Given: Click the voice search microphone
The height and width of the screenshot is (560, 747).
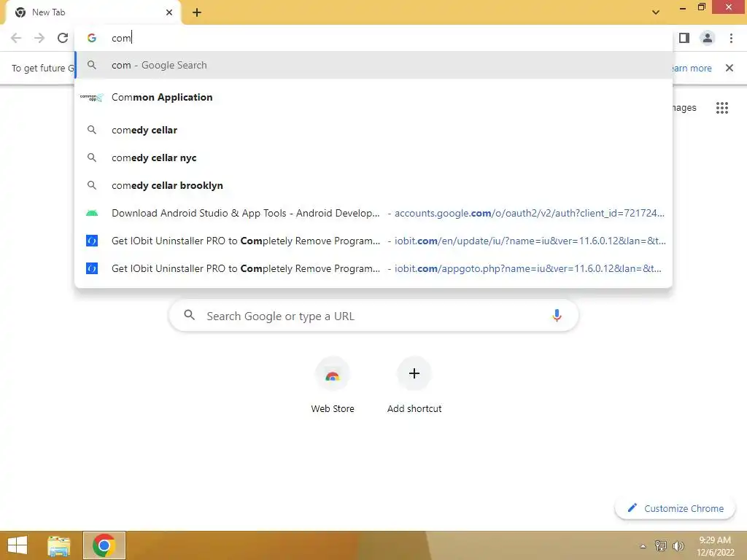Looking at the screenshot, I should pyautogui.click(x=557, y=316).
